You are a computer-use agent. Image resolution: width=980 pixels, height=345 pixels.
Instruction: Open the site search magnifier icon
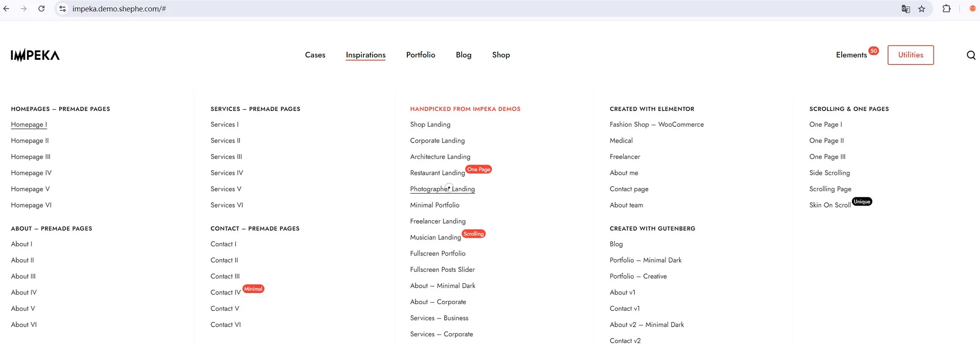971,55
